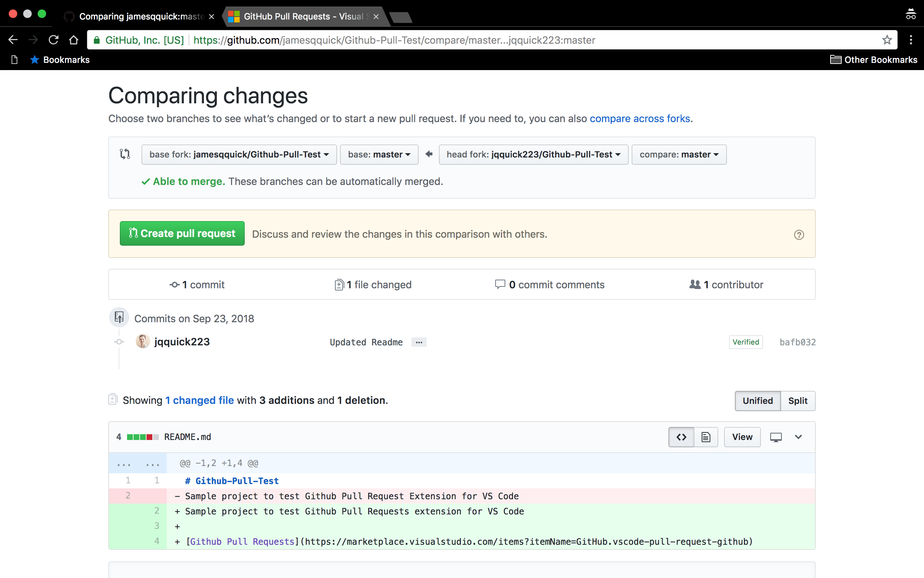Open 1 contributor summary tab
The height and width of the screenshot is (578, 924).
(726, 284)
